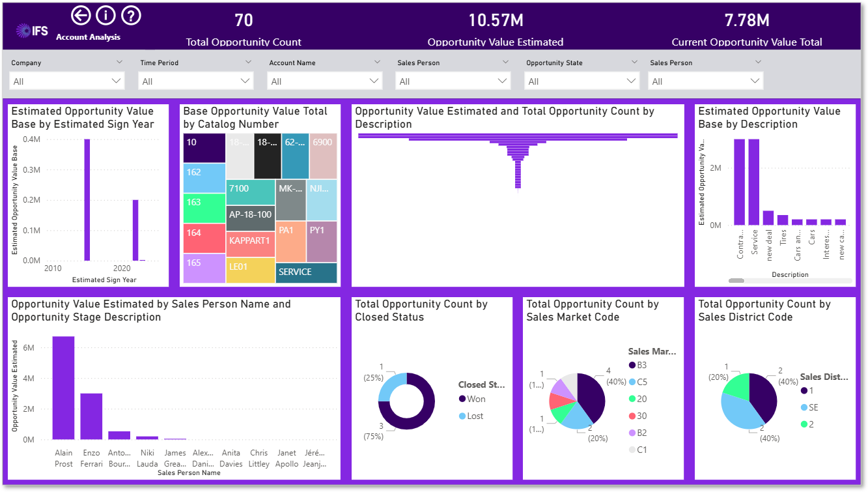Viewport: 868px width, 492px height.
Task: Toggle the B3 sales market legend item
Action: tap(638, 365)
